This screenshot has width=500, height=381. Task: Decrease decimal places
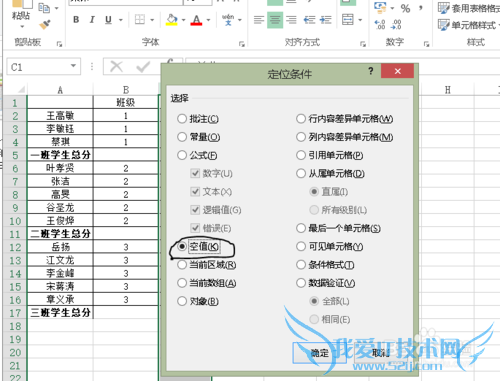pyautogui.click(x=396, y=24)
